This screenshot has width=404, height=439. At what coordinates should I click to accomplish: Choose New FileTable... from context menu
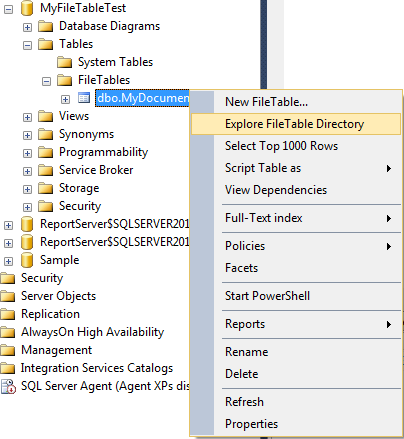296,102
